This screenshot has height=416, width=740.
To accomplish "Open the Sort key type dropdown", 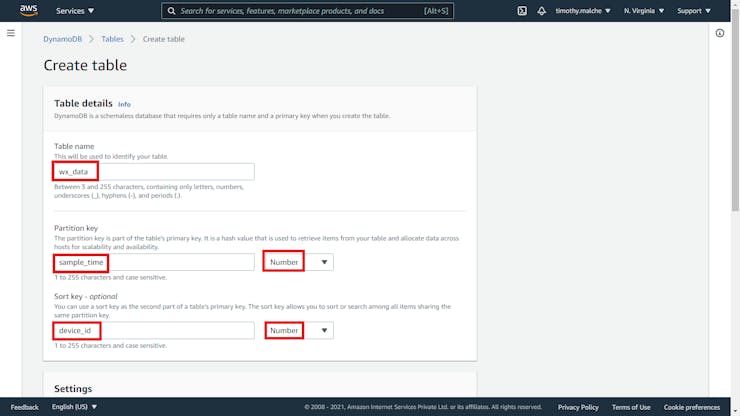I will (x=299, y=331).
